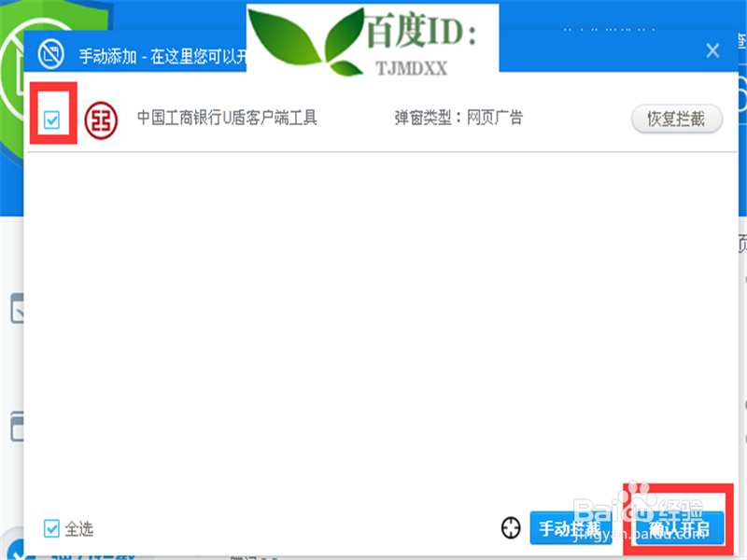Toggle the 全选 select-all checkbox

pos(51,529)
